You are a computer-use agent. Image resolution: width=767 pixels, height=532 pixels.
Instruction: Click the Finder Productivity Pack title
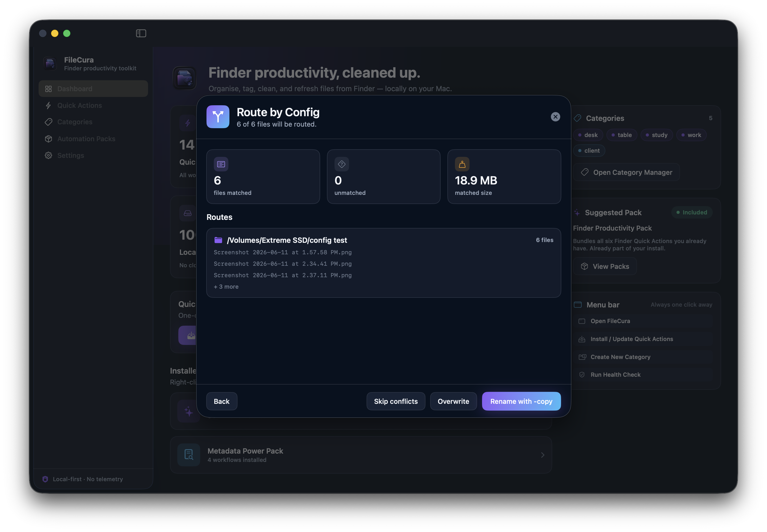pos(612,228)
